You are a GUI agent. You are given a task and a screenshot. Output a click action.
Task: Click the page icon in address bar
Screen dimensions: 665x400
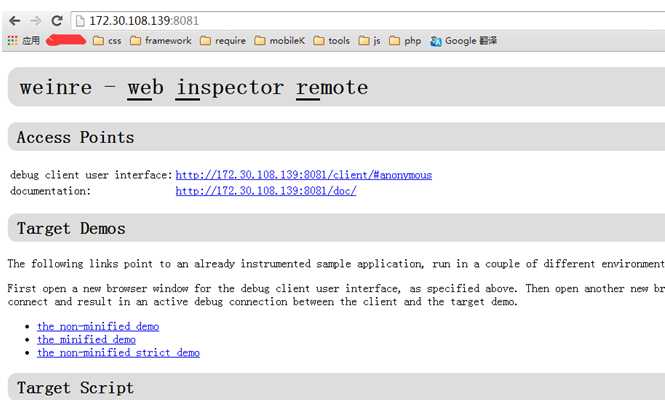click(80, 21)
